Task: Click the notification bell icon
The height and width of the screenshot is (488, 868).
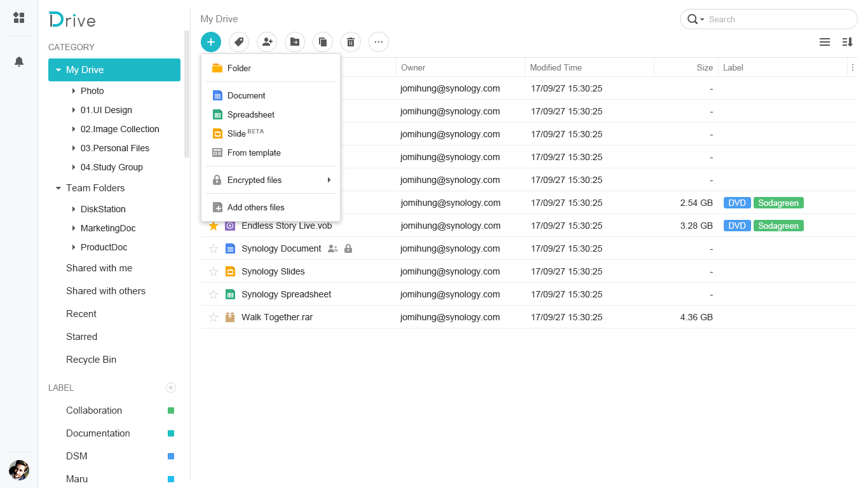Action: (x=19, y=62)
